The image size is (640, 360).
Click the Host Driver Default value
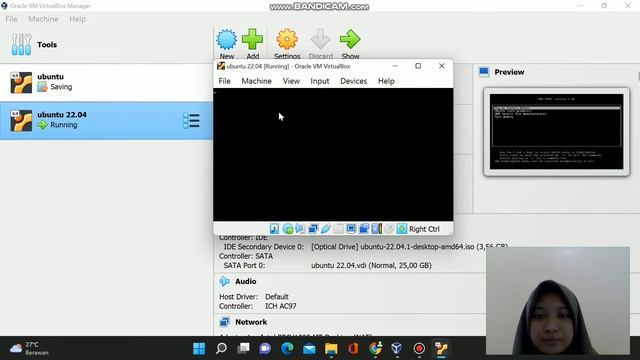[x=277, y=297]
